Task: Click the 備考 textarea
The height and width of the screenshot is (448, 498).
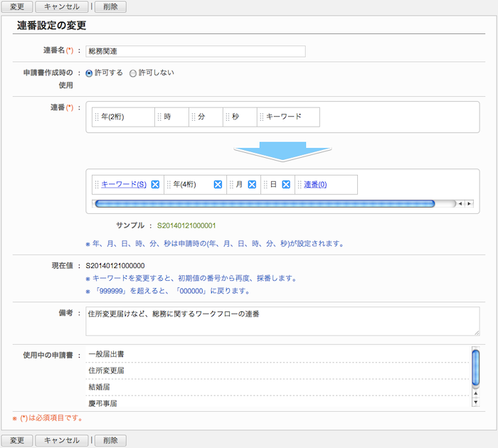Action: click(282, 321)
